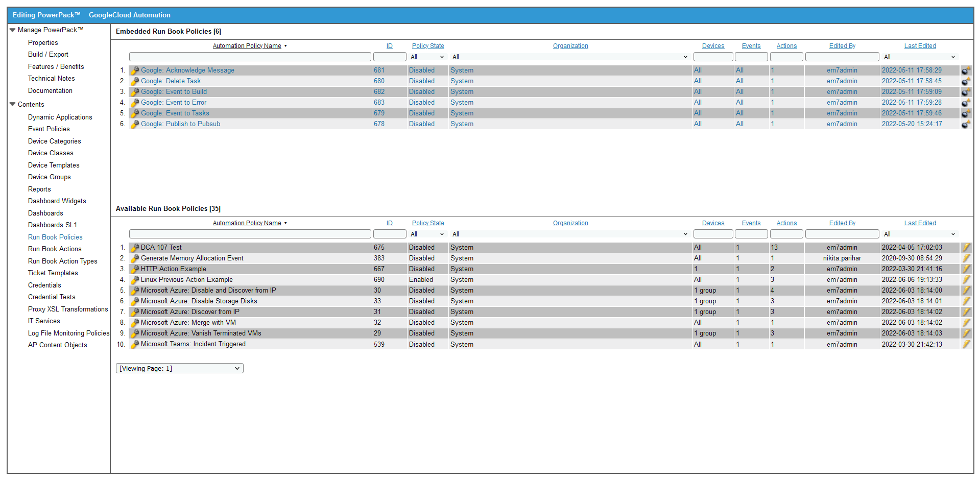This screenshot has height=480, width=980.
Task: Click 'Enabled' state of Linux Previous Action Example
Action: (421, 280)
